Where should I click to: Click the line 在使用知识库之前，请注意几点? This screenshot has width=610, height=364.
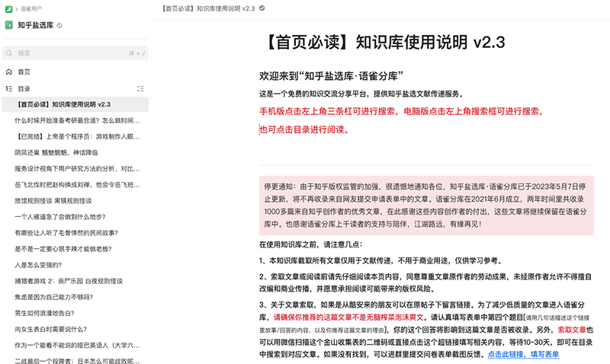point(311,244)
